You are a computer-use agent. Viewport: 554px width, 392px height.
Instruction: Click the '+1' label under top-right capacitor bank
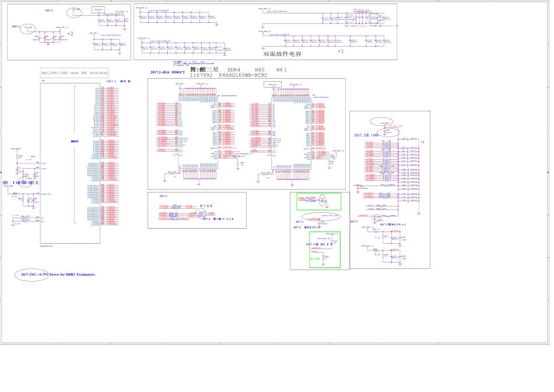click(341, 51)
